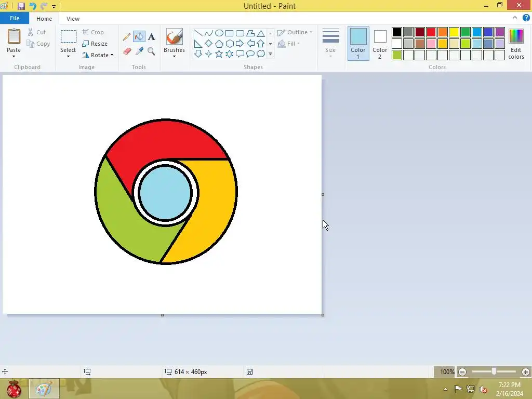532x399 pixels.
Task: Select the Pencil tool
Action: 127,37
